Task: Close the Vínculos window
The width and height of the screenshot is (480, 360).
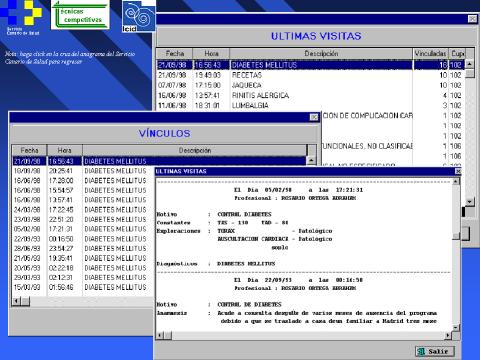Action: pyautogui.click(x=314, y=117)
